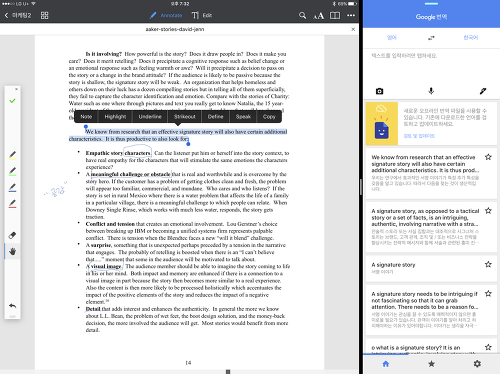Open handwriting input

point(483,91)
